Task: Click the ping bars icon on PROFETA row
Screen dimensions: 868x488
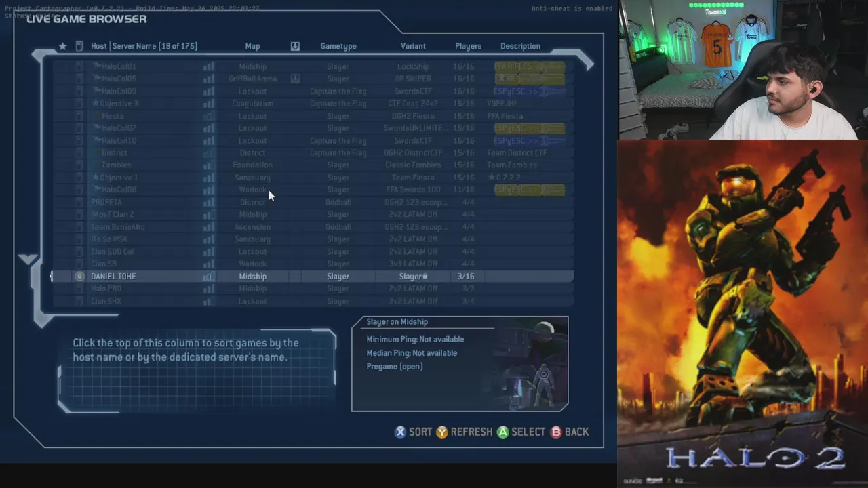Action: [x=209, y=202]
